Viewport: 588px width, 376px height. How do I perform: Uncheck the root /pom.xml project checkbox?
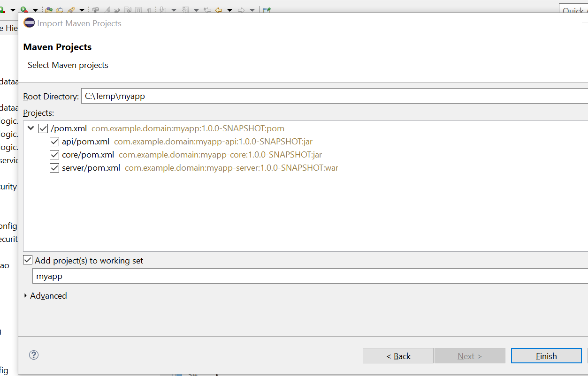click(43, 128)
